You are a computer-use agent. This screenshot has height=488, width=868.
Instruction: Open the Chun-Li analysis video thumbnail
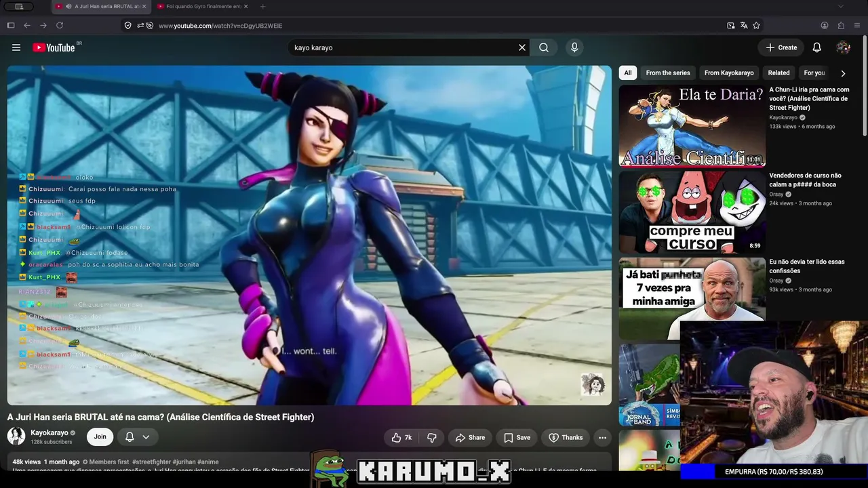coord(692,125)
